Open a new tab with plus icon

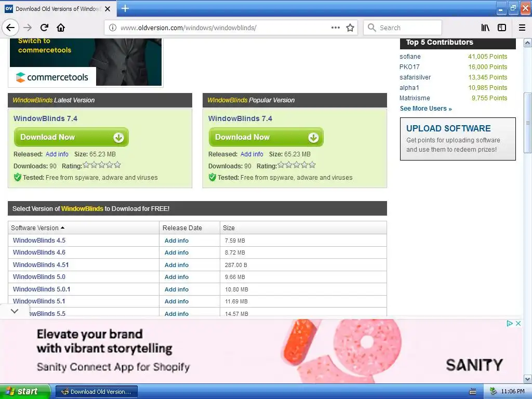[x=125, y=8]
